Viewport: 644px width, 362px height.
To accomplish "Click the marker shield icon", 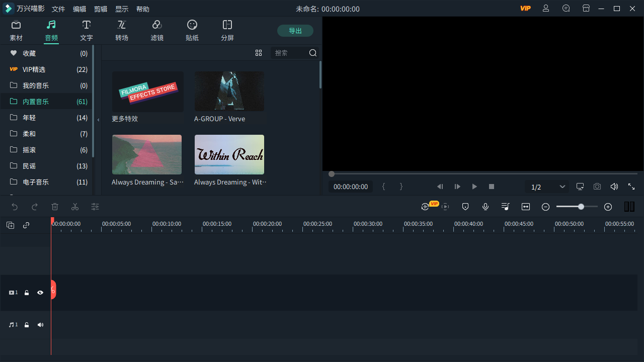I will coord(465,207).
